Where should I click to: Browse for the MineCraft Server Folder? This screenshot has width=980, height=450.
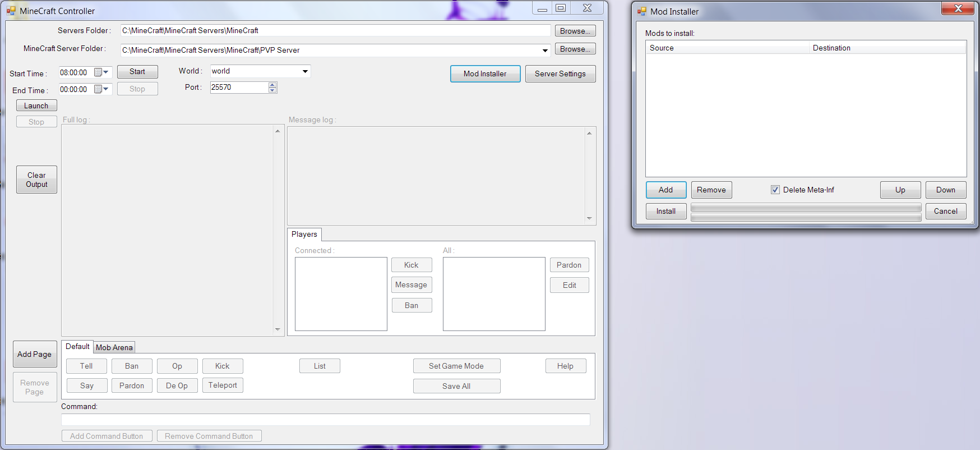click(575, 49)
